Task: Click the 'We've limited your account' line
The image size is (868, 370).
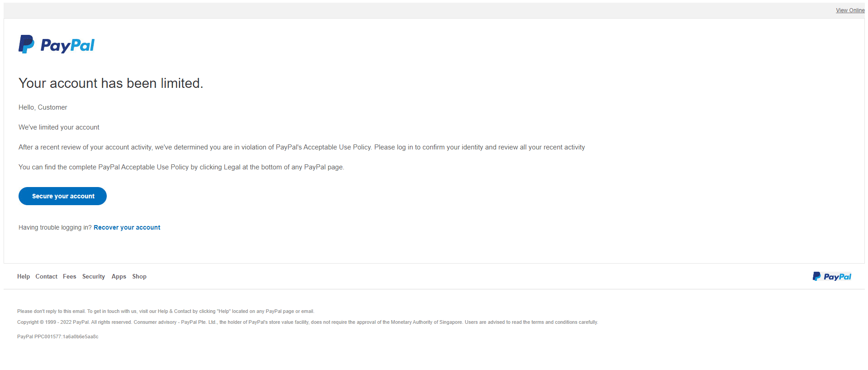Action: tap(59, 127)
